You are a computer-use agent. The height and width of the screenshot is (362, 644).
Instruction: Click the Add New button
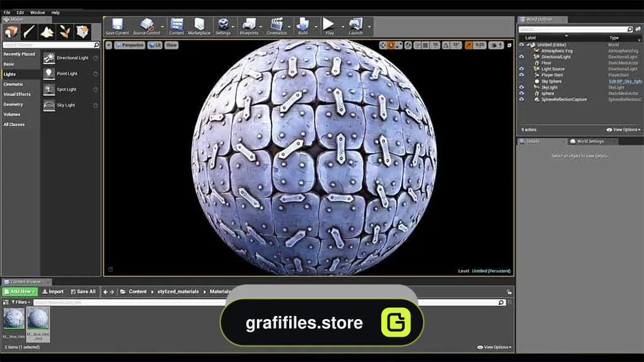tap(20, 291)
